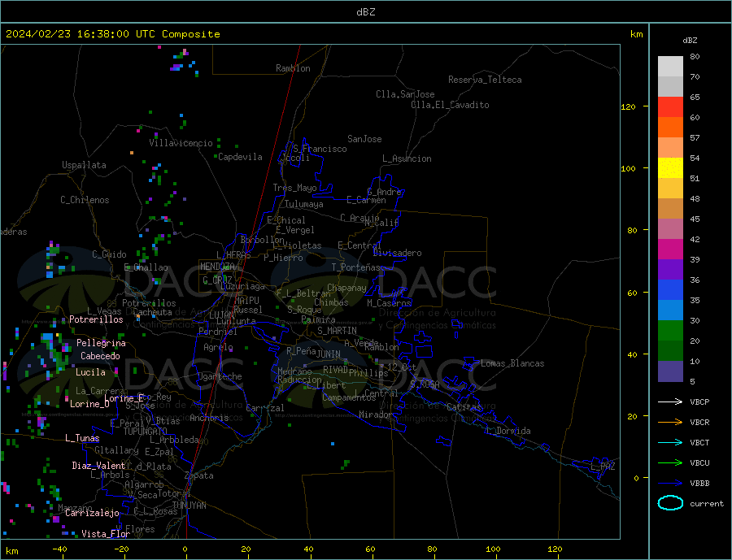Screen dimensions: 732x560
Task: Click the 'Carrizalejo' label
Action: coord(92,514)
